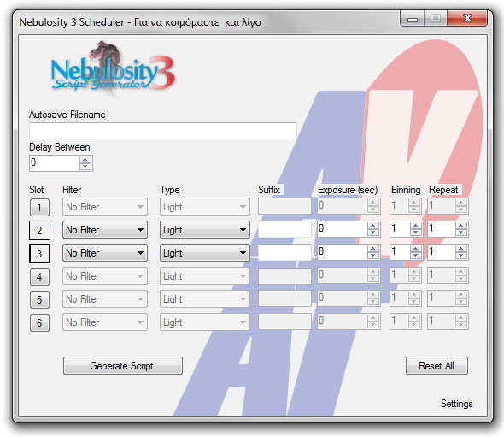Increase slot 3 Binning with up arrow

(x=416, y=249)
